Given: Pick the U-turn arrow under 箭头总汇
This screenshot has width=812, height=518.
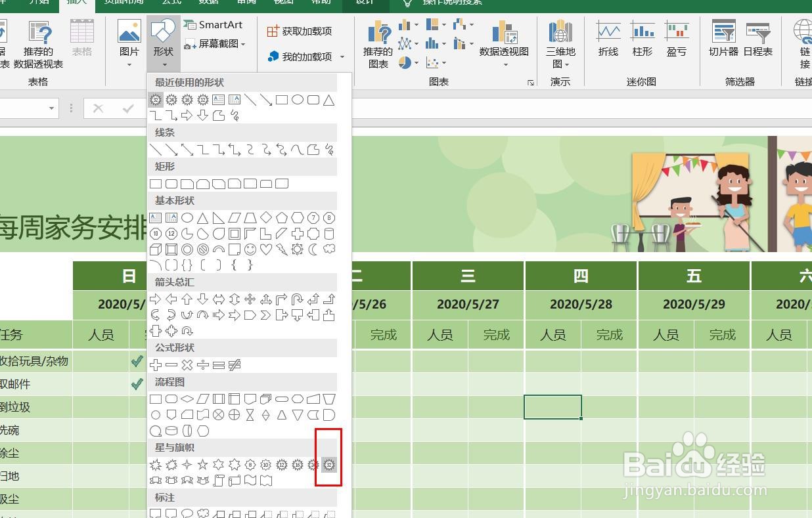Looking at the screenshot, I should click(298, 299).
